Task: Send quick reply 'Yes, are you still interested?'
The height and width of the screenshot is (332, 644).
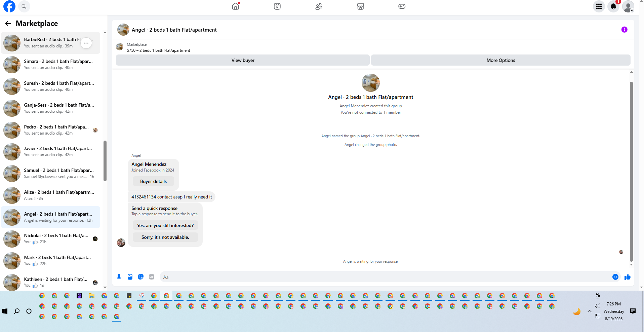Action: pyautogui.click(x=165, y=225)
